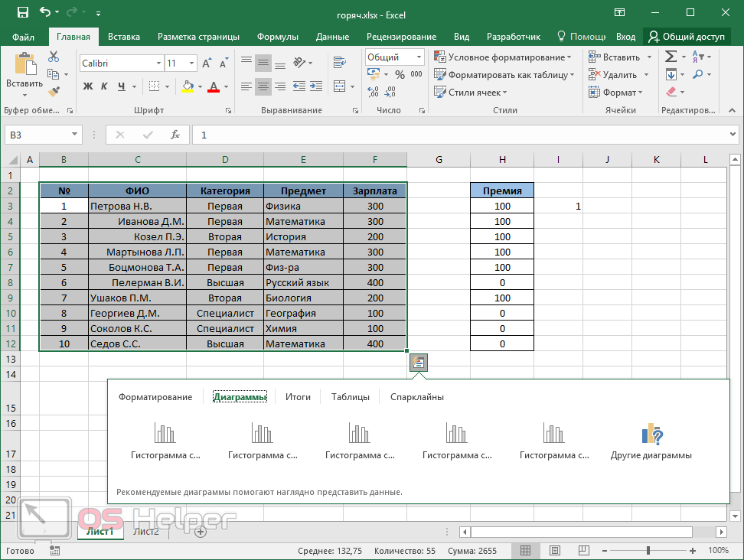Switch to sheet Лист2
This screenshot has width=744, height=560.
pos(145,532)
